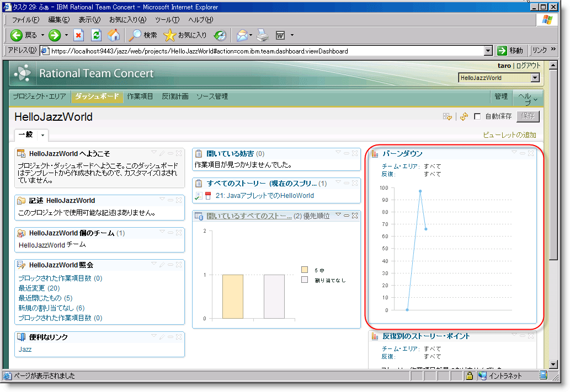
Task: Open the 新規の割り当てなし (6) query link
Action: [51, 308]
